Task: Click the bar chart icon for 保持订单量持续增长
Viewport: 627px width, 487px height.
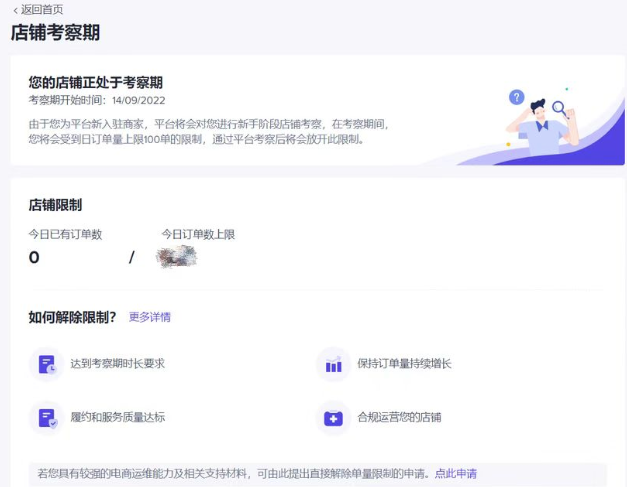Action: pos(333,364)
